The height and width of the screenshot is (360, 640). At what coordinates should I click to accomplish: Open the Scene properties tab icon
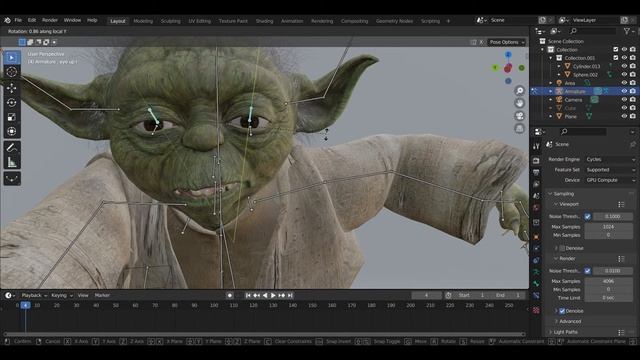tap(536, 196)
